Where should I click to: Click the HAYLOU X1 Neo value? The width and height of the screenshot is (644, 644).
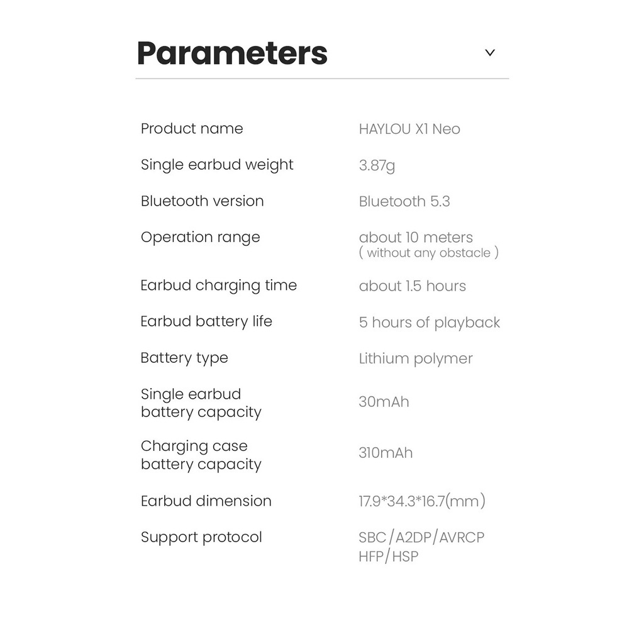click(x=409, y=130)
